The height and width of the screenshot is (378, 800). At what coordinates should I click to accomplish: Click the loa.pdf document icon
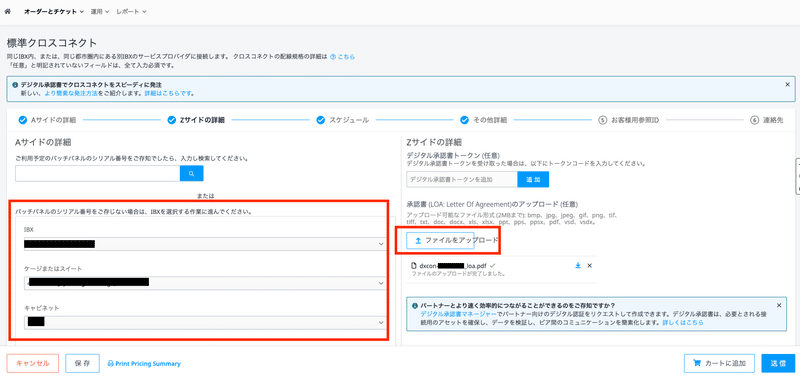414,266
